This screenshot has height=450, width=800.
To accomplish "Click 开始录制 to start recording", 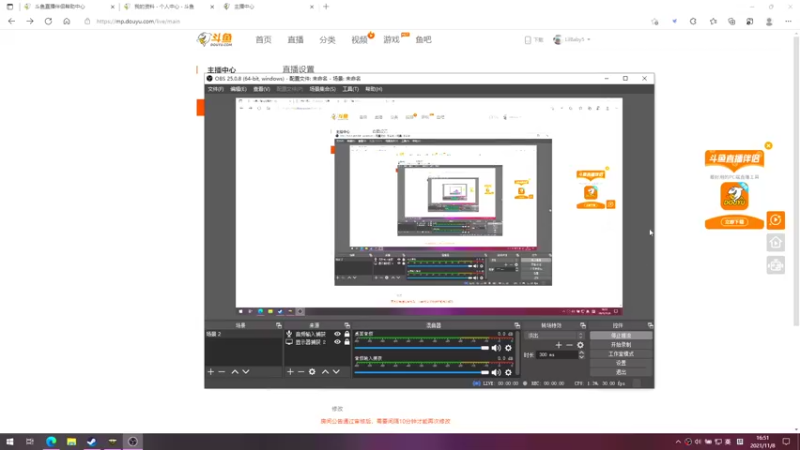I will click(621, 345).
